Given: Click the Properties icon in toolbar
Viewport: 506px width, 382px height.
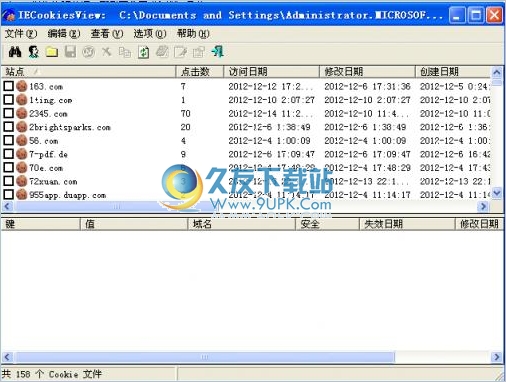Looking at the screenshot, I should pyautogui.click(x=199, y=52).
